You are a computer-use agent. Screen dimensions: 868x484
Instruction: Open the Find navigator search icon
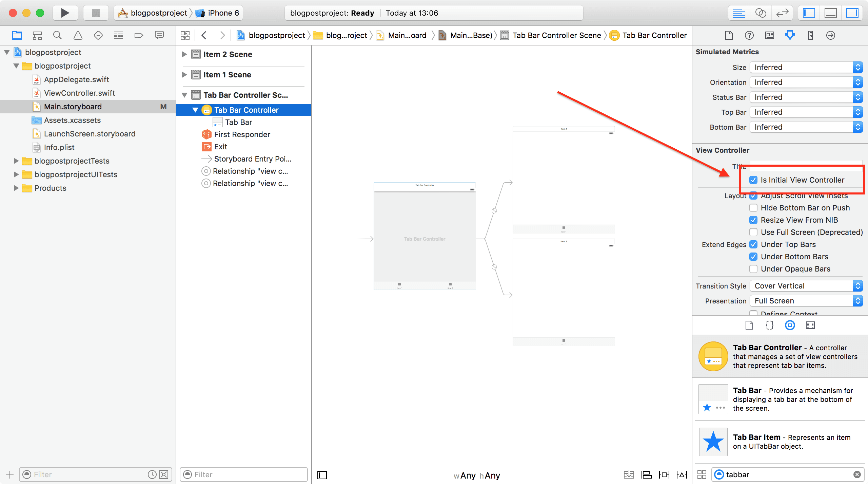click(57, 35)
